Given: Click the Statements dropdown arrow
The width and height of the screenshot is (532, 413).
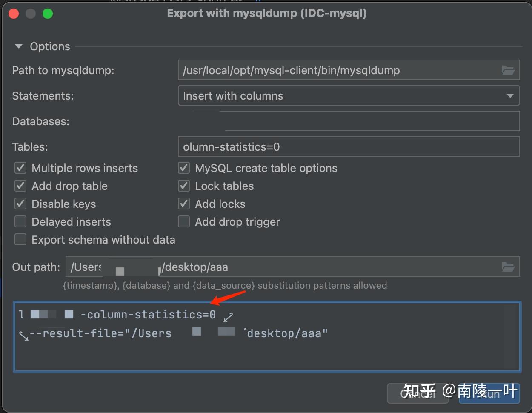Looking at the screenshot, I should coord(510,95).
